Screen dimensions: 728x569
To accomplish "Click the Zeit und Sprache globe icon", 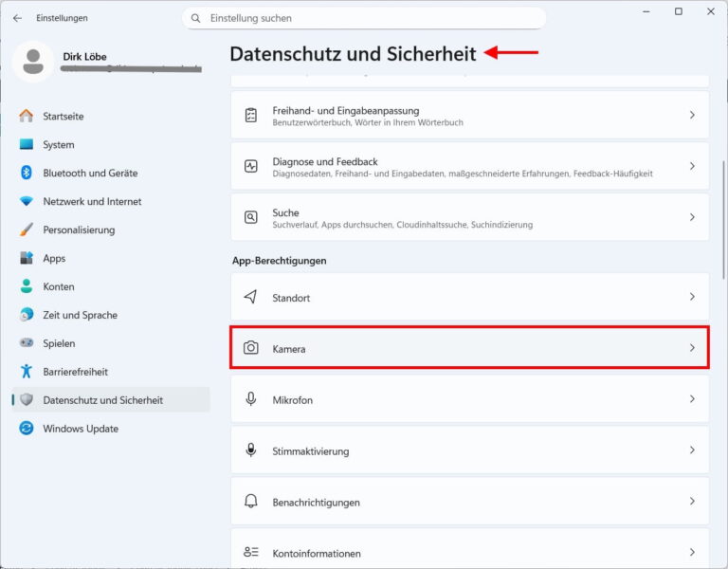I will [x=27, y=315].
